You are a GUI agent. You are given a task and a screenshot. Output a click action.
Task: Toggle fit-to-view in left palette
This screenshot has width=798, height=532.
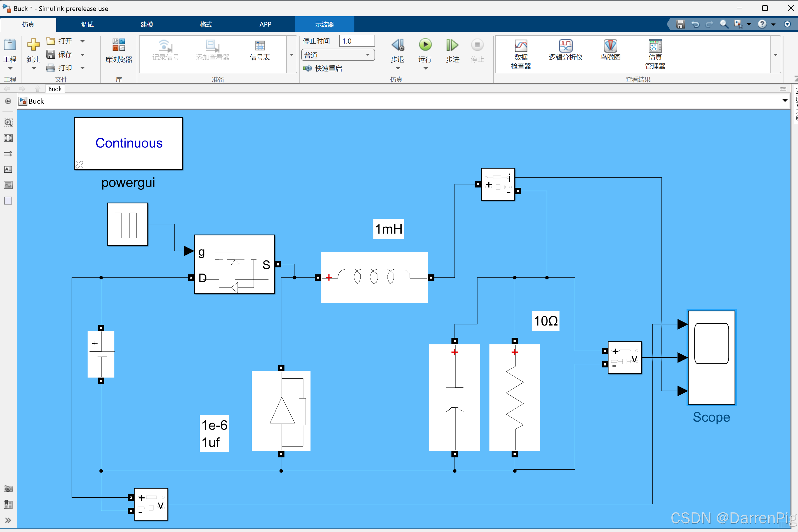pos(8,138)
